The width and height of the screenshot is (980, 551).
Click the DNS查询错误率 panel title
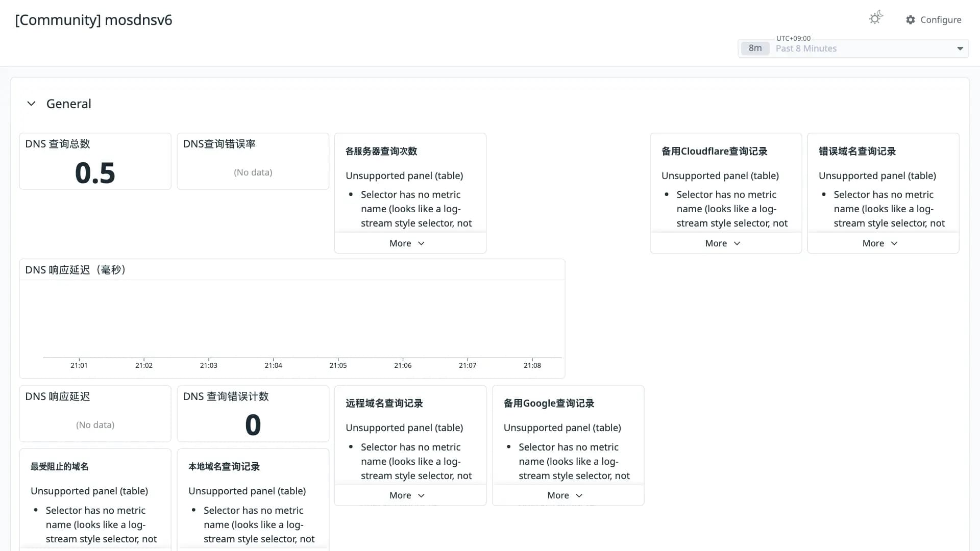pyautogui.click(x=219, y=144)
